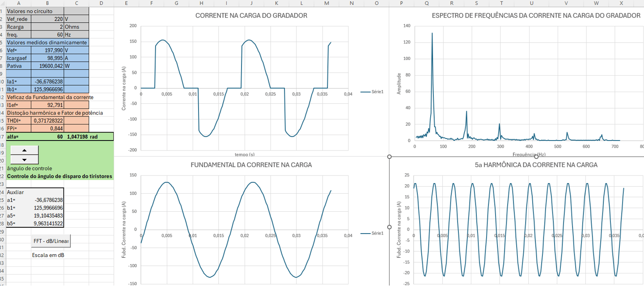
Task: Click 'FUNDAMENTAL DA CORRENTE NA CARGA' chart title
Action: coord(251,165)
